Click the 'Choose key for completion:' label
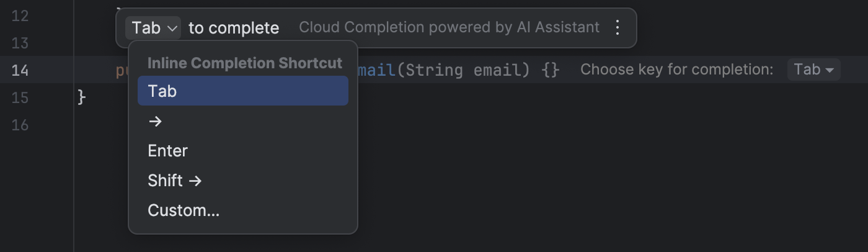Viewport: 868px width, 252px height. click(x=676, y=70)
